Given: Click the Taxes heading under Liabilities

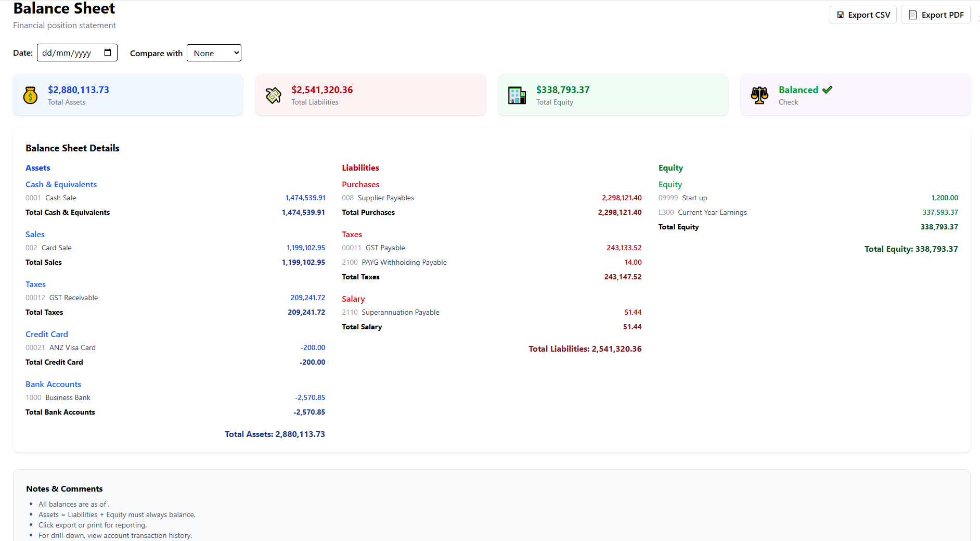Looking at the screenshot, I should click(x=352, y=234).
